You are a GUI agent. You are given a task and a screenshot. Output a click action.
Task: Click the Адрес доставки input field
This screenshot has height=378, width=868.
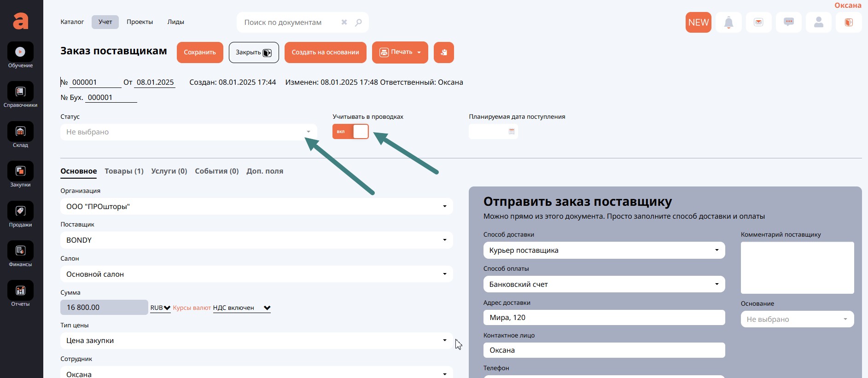(604, 318)
